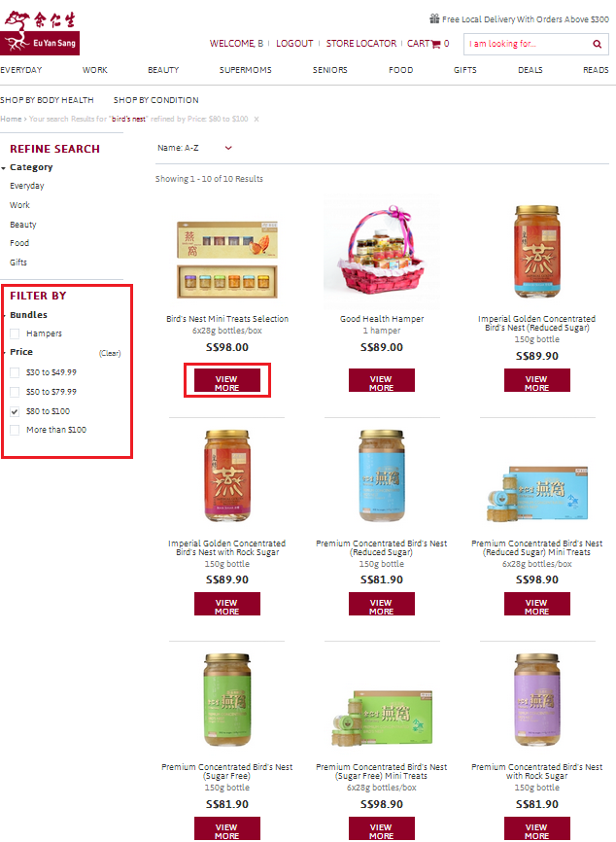616x842 pixels.
Task: Select the $30 to $49.99 price filter
Action: pyautogui.click(x=15, y=372)
